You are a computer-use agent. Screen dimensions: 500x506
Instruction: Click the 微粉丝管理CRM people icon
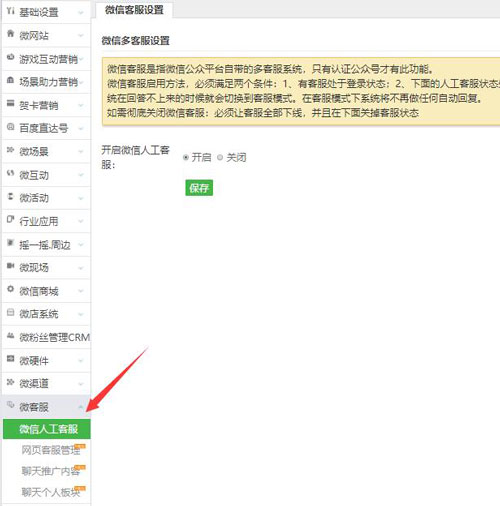tap(11, 336)
